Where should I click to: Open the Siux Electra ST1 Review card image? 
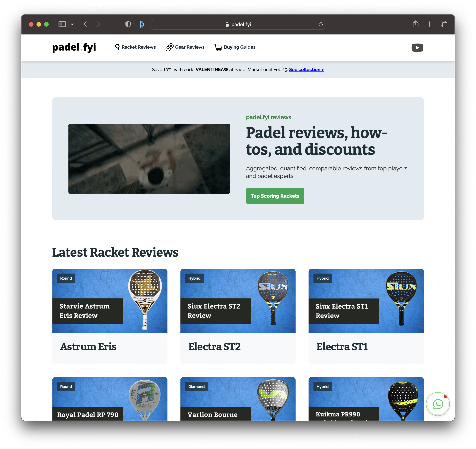point(366,301)
